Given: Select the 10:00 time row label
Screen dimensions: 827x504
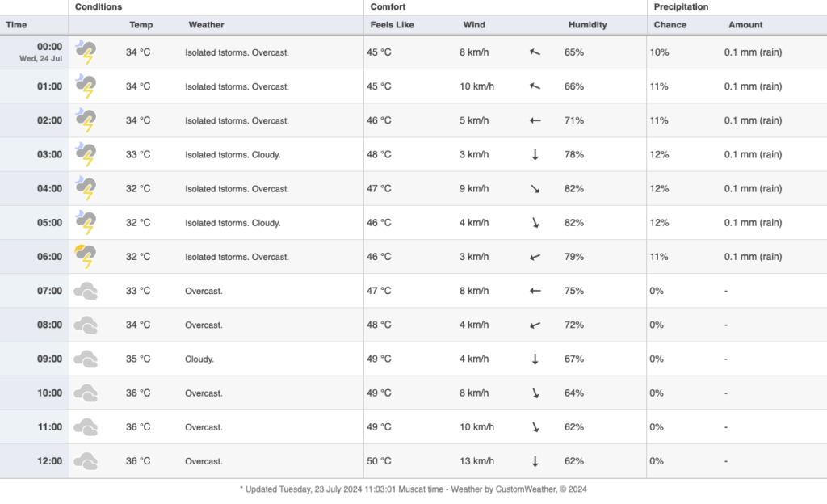Looking at the screenshot, I should click(x=49, y=393).
